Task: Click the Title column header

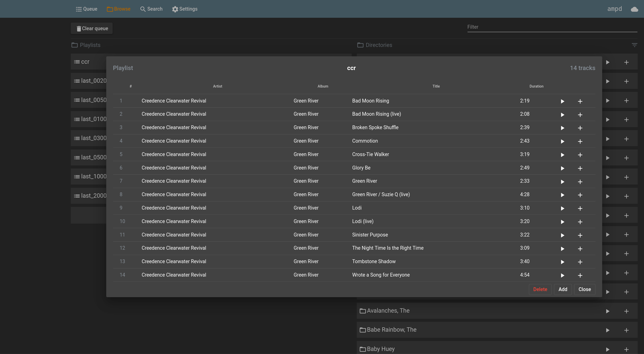Action: click(x=436, y=86)
